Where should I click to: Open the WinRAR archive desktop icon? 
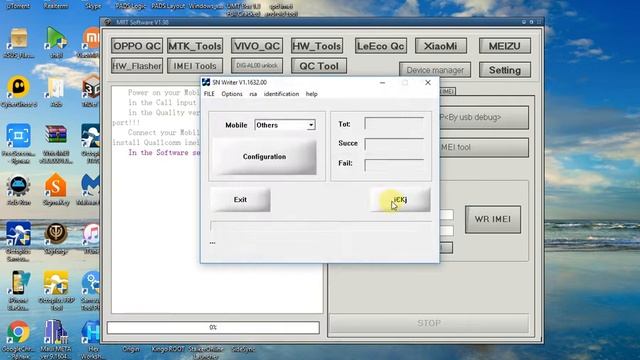(x=56, y=144)
